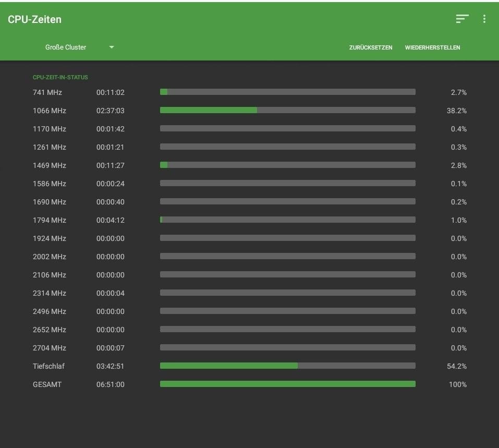Click the 2.7% percentage value
This screenshot has height=448, width=499.
click(458, 92)
